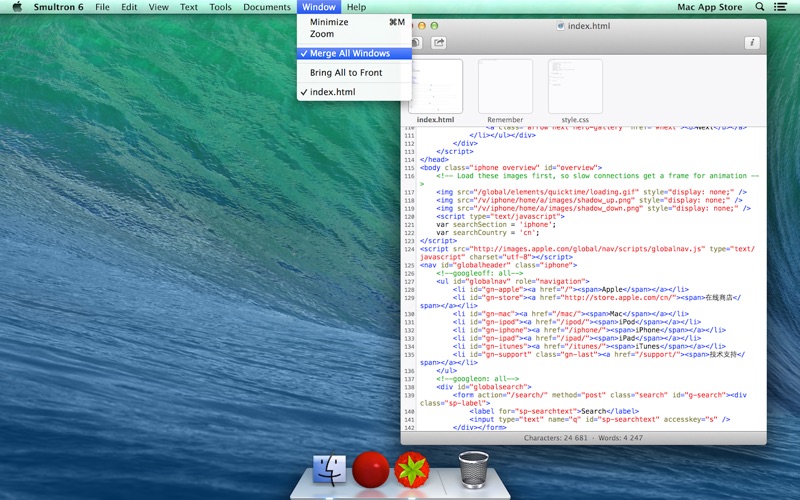Image resolution: width=800 pixels, height=500 pixels.
Task: Click the nav id="globalheader" line
Action: 498,265
